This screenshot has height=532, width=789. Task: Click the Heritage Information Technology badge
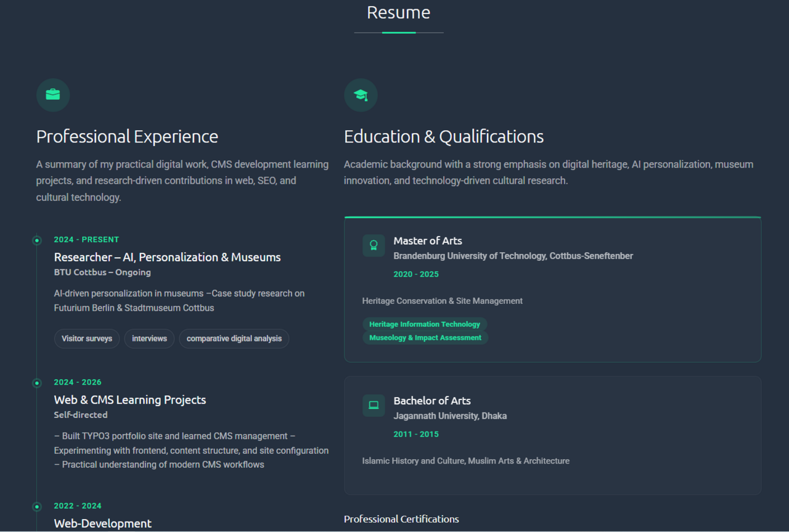(425, 324)
